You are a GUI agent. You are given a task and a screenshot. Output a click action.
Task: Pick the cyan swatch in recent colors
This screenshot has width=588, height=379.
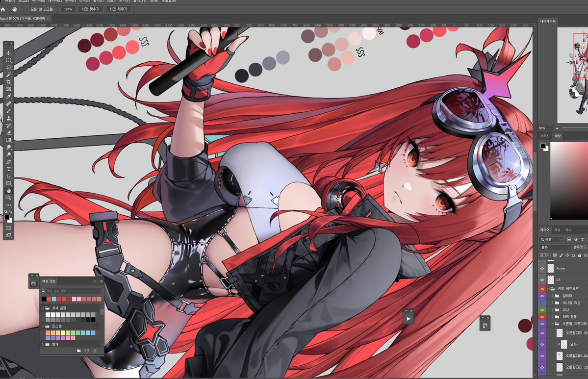pyautogui.click(x=54, y=299)
